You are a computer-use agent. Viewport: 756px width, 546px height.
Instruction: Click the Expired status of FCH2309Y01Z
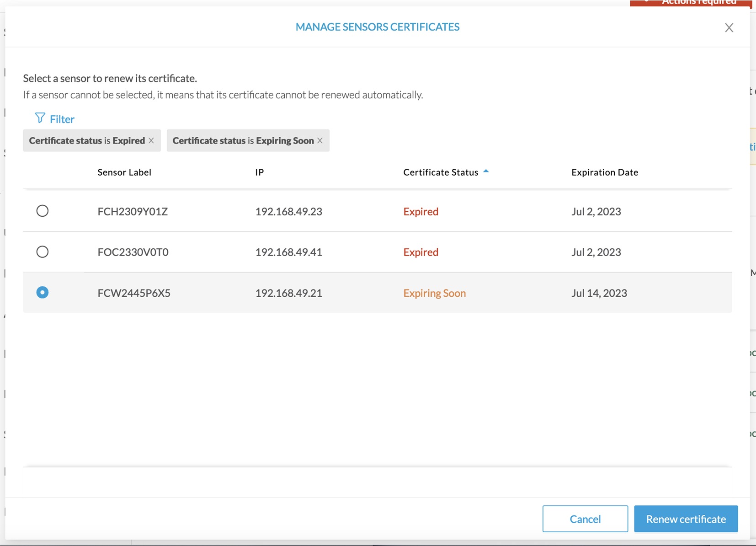pos(421,212)
